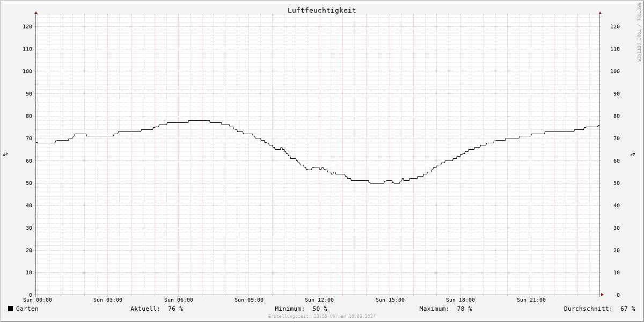Click the 50 label on the left y-axis
This screenshot has width=644, height=322.
29,183
